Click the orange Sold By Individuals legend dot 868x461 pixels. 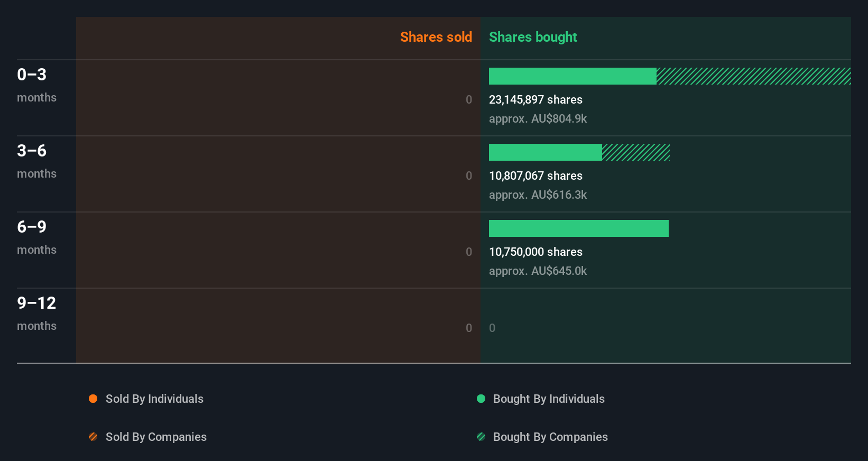tap(93, 399)
